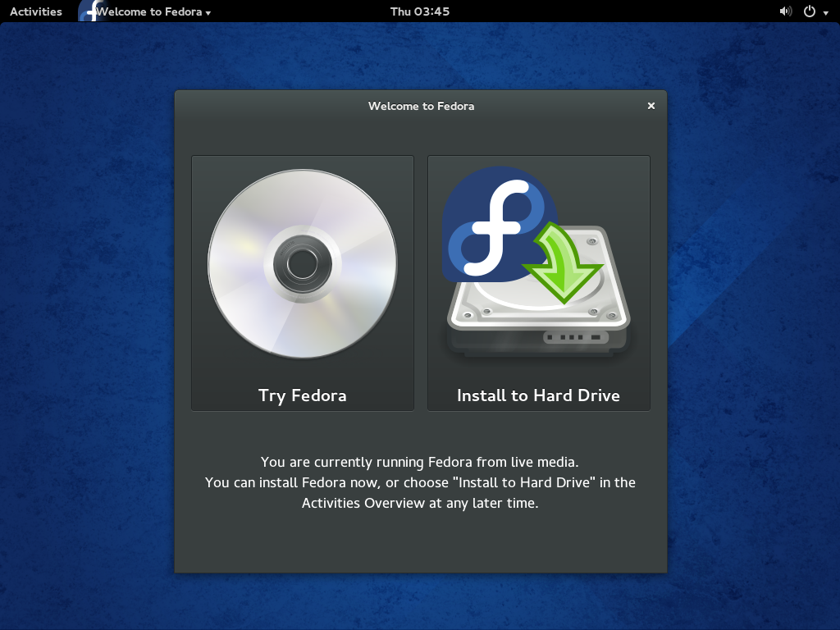Click the Try Fedora panel

pos(302,283)
